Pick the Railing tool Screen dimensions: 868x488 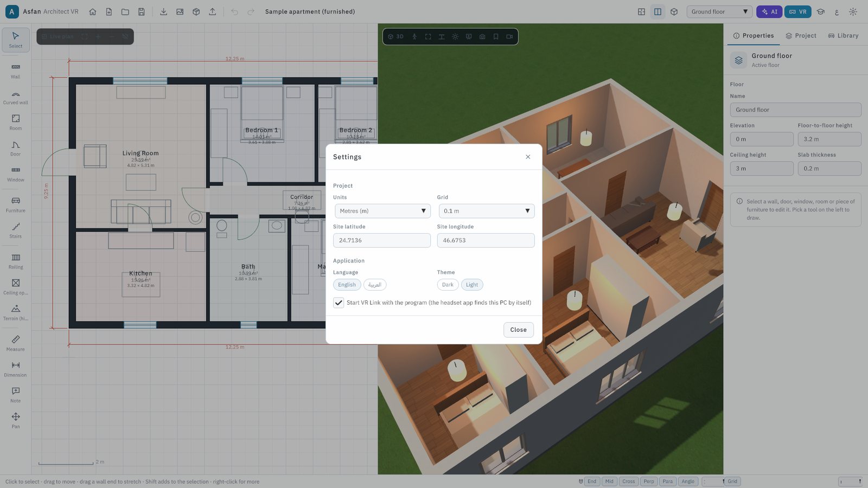coord(16,261)
